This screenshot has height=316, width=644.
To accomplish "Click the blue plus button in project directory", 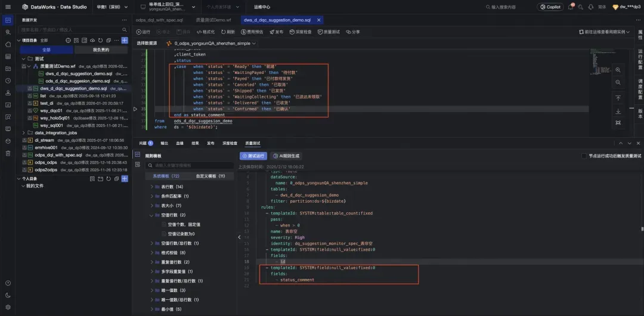I will [125, 41].
